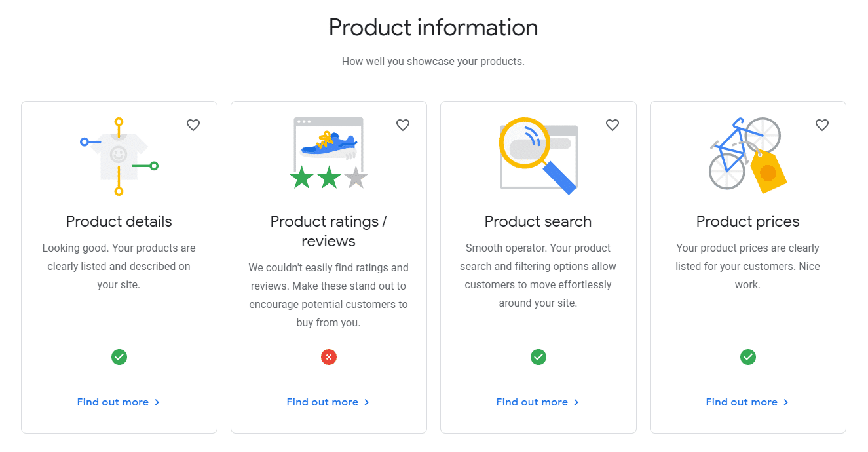Click the red X status icon

pos(329,357)
